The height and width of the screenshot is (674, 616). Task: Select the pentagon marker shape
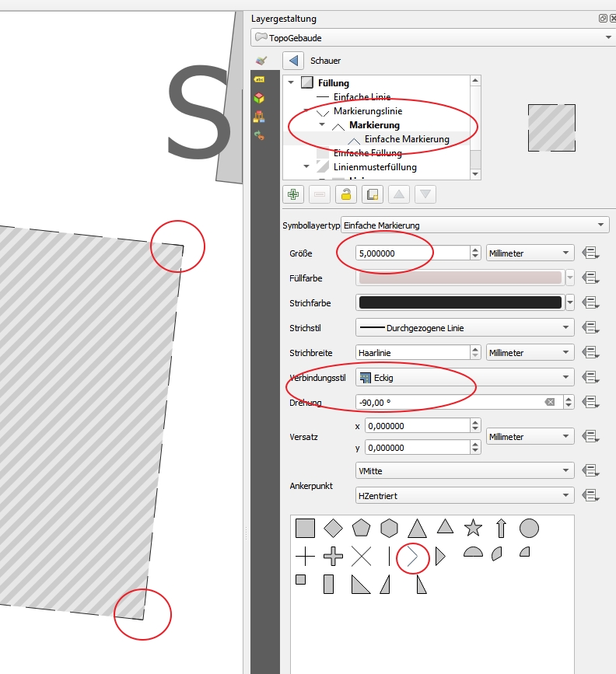[x=361, y=528]
